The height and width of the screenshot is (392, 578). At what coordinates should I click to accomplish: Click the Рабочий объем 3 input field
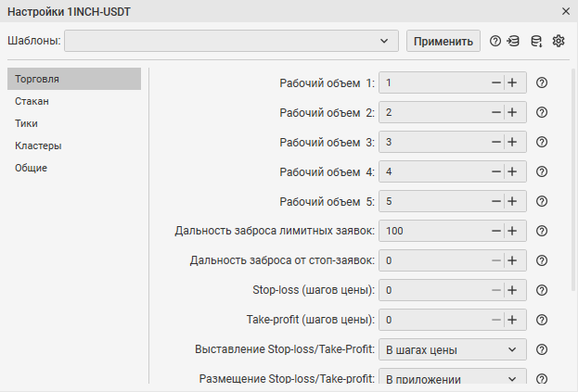(433, 142)
